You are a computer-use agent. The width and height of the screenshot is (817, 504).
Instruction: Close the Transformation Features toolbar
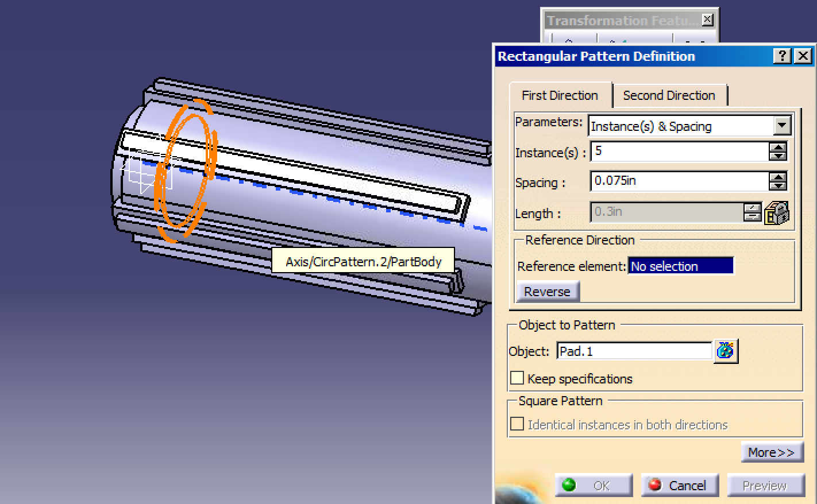click(x=708, y=20)
